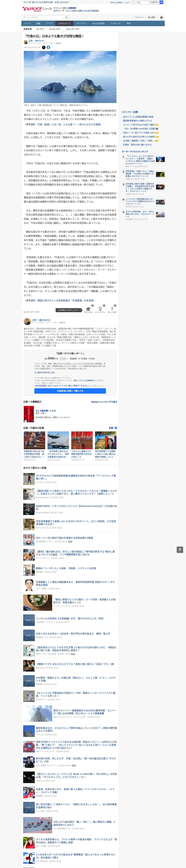Open the 2月に25℃超の夏日 article thumbnail
Image resolution: width=186 pixels, height=868 pixels.
pyautogui.click(x=38, y=825)
